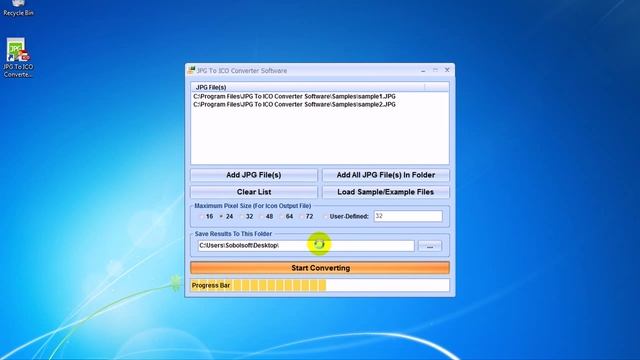Start Converting the files
Viewport: 640px width, 360px height.
[x=320, y=268]
